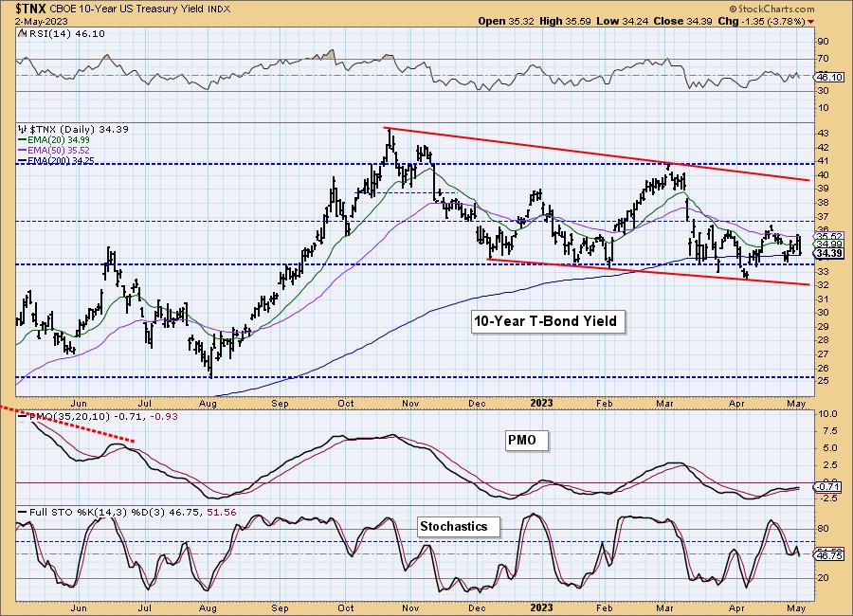The image size is (853, 616).
Task: Click the 25 label on price axis
Action: coord(823,381)
